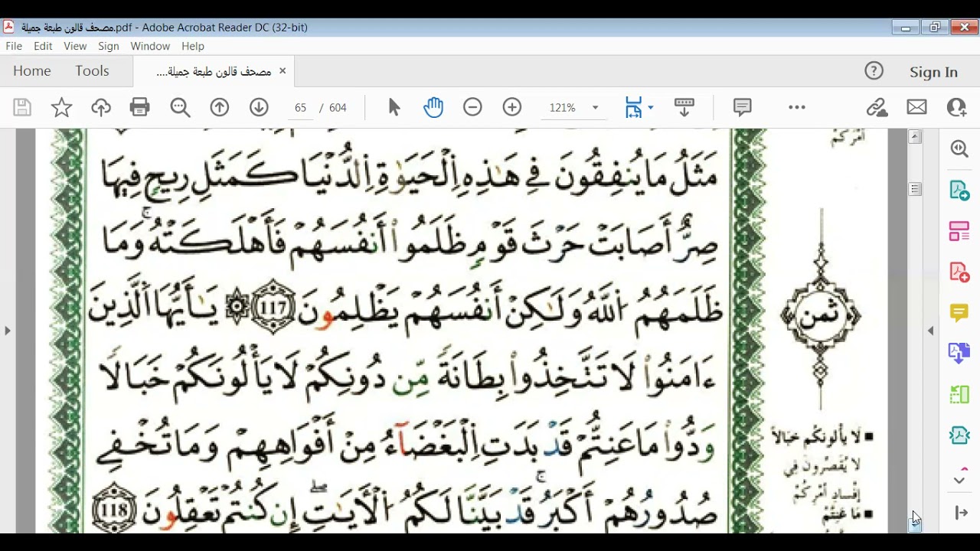Activate the Hand pan tool
The height and width of the screenshot is (551, 980).
point(433,108)
